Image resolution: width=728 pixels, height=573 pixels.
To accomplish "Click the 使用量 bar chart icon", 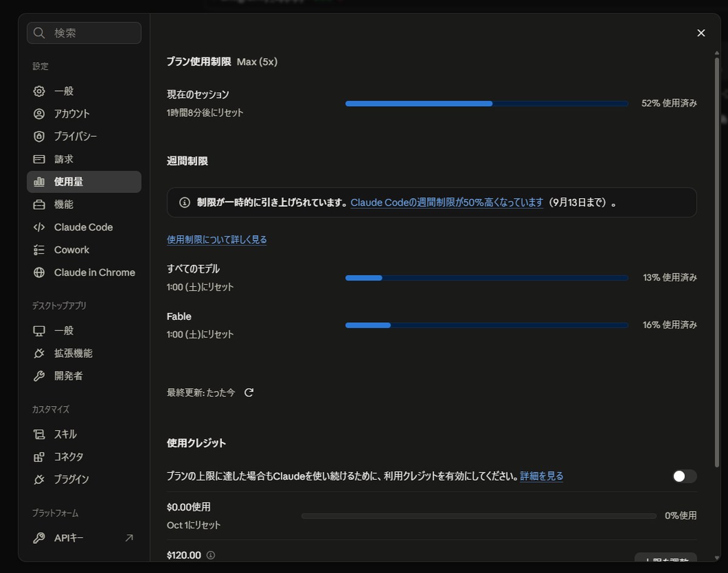I will point(39,181).
